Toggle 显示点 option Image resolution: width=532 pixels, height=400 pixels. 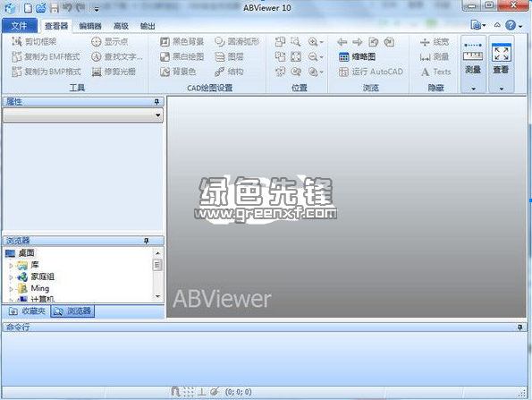tap(110, 41)
